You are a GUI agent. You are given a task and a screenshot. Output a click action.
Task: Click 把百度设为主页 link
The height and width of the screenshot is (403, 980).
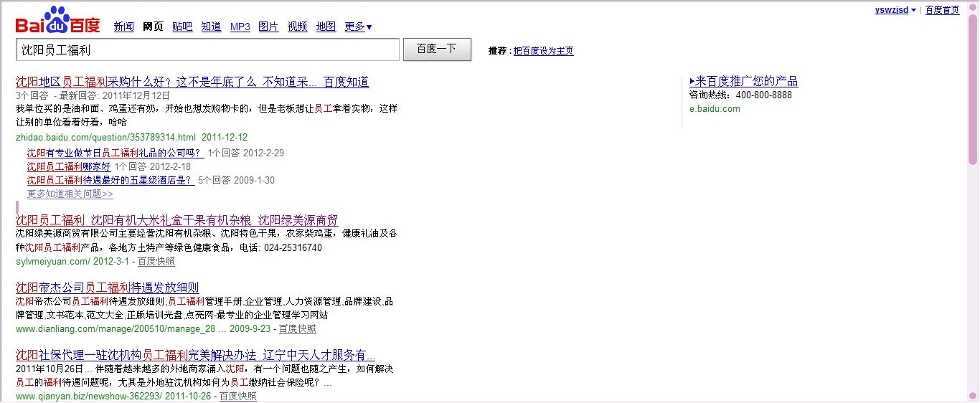[x=543, y=51]
